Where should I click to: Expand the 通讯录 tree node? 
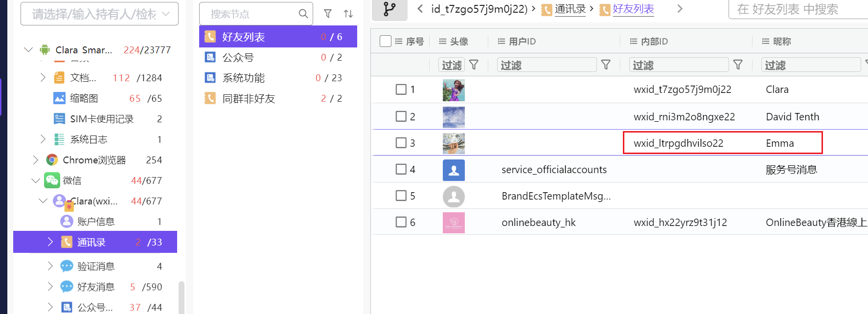click(x=50, y=242)
